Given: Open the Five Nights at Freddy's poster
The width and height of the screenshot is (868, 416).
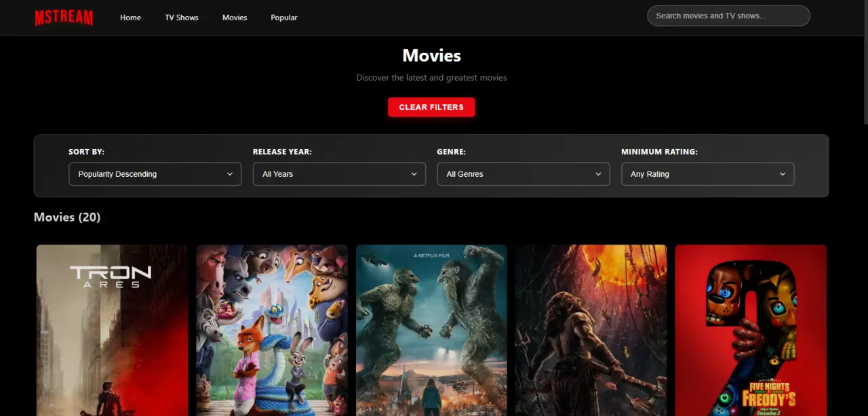Looking at the screenshot, I should [751, 331].
